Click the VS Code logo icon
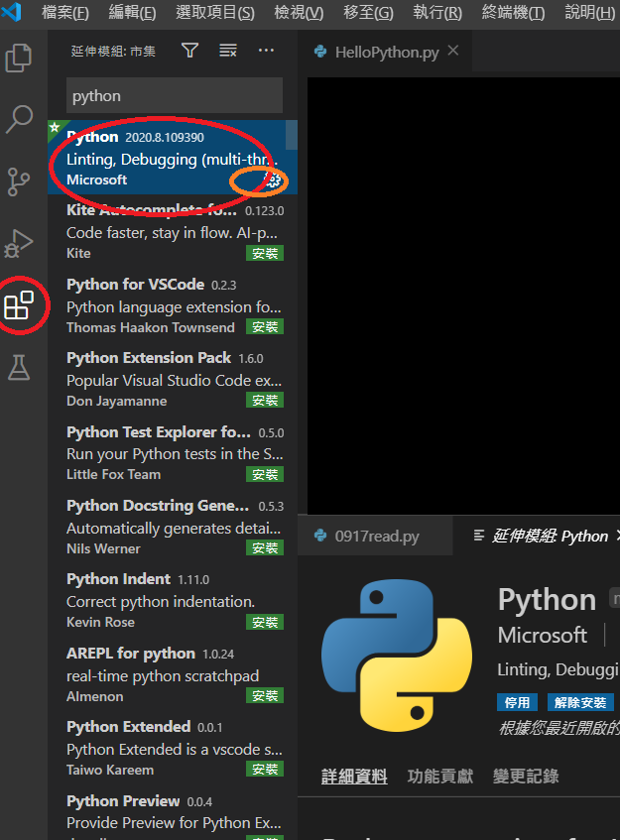This screenshot has height=840, width=620. (12, 12)
